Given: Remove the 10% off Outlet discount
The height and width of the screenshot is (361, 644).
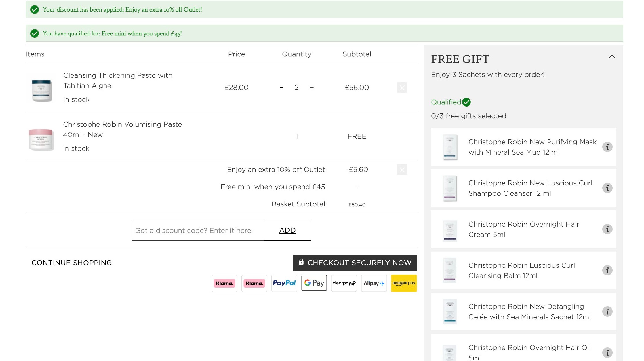Looking at the screenshot, I should tap(402, 170).
